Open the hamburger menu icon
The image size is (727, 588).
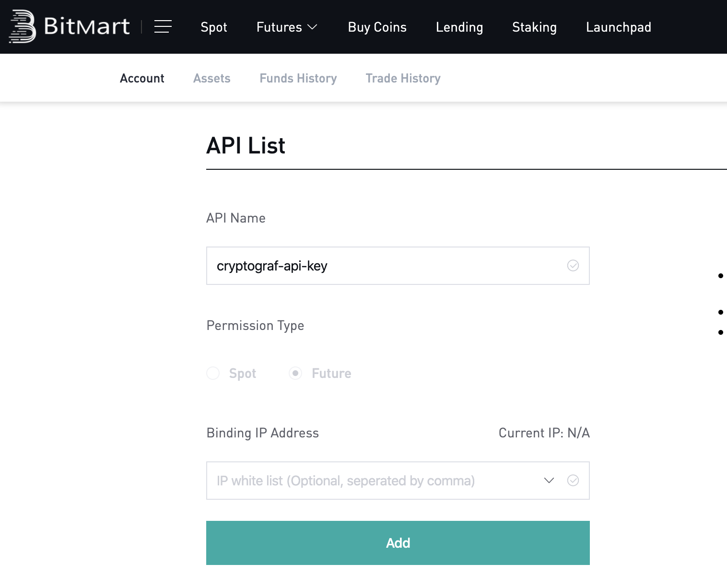point(163,27)
